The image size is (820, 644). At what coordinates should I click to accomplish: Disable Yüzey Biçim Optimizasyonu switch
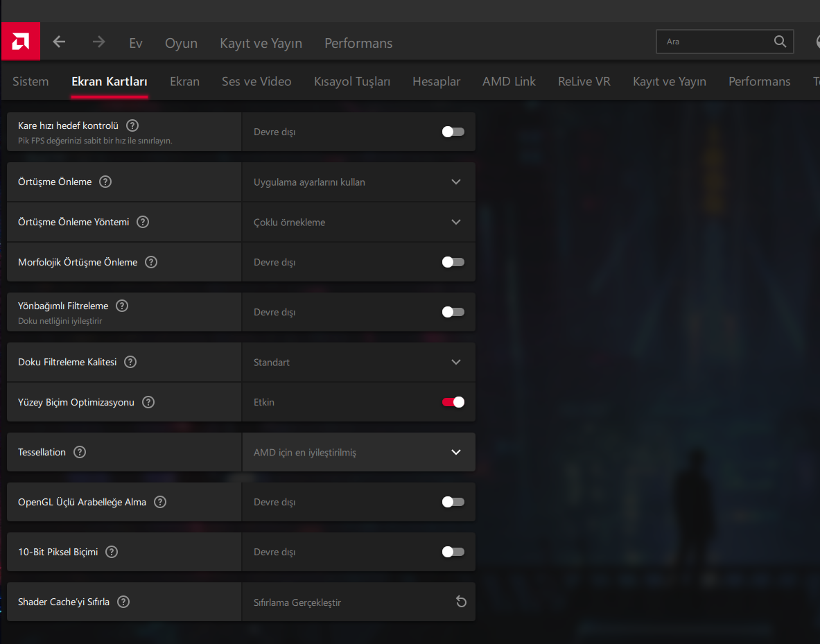(x=453, y=402)
